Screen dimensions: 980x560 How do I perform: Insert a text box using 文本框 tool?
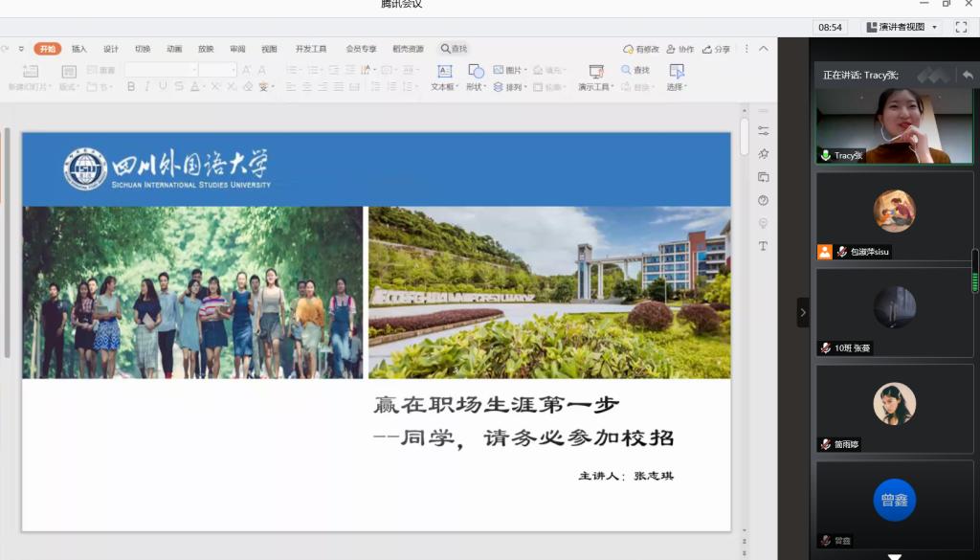click(x=445, y=77)
